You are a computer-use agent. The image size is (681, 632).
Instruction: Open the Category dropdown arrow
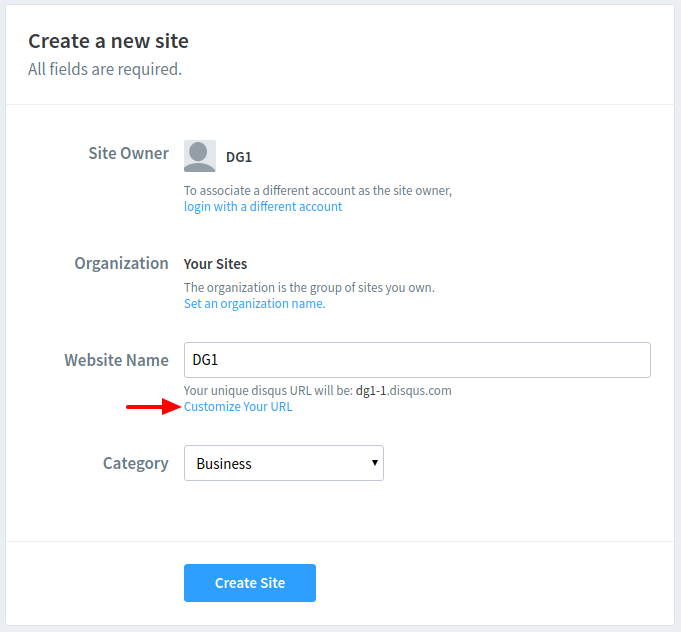click(x=374, y=463)
